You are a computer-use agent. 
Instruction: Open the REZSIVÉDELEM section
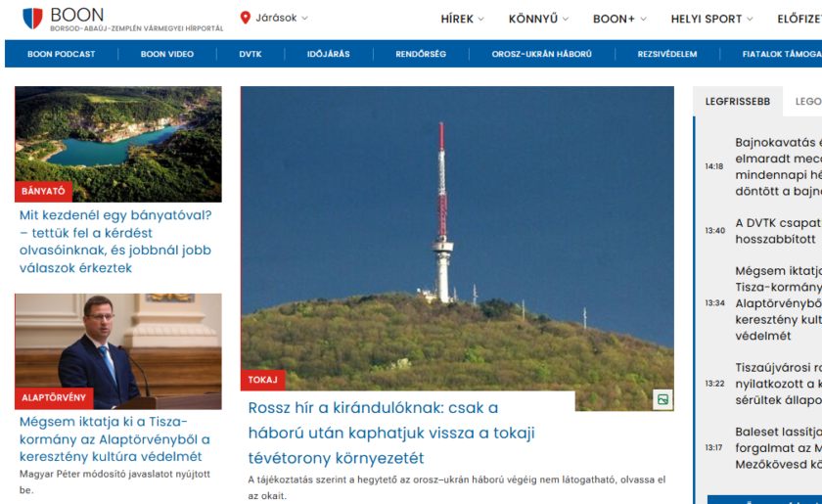[x=666, y=54]
